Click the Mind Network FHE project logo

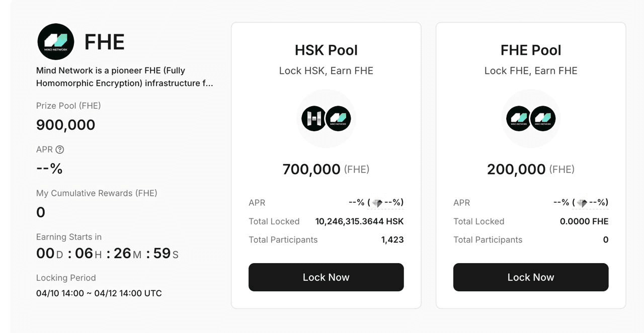tap(55, 41)
